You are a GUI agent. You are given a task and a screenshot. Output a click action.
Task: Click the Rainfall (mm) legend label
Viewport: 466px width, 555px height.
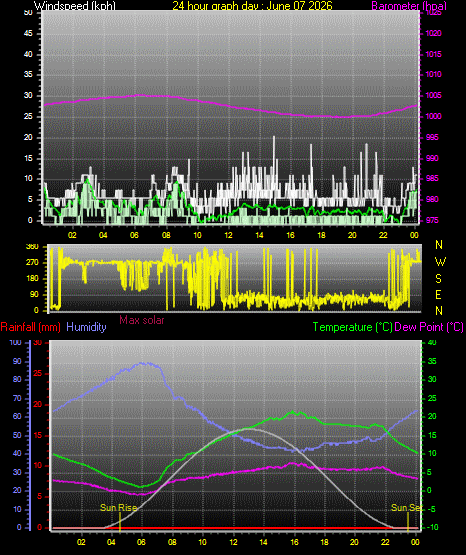pos(30,327)
